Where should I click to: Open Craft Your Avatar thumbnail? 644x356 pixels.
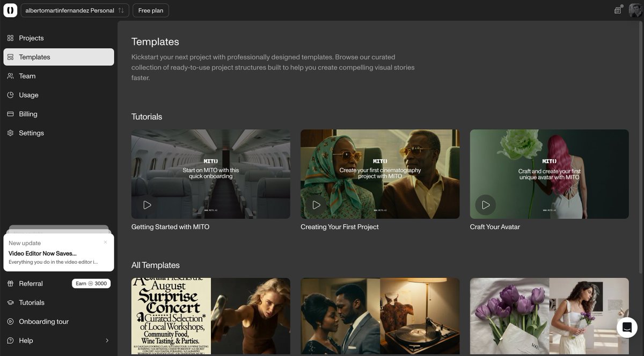(550, 174)
